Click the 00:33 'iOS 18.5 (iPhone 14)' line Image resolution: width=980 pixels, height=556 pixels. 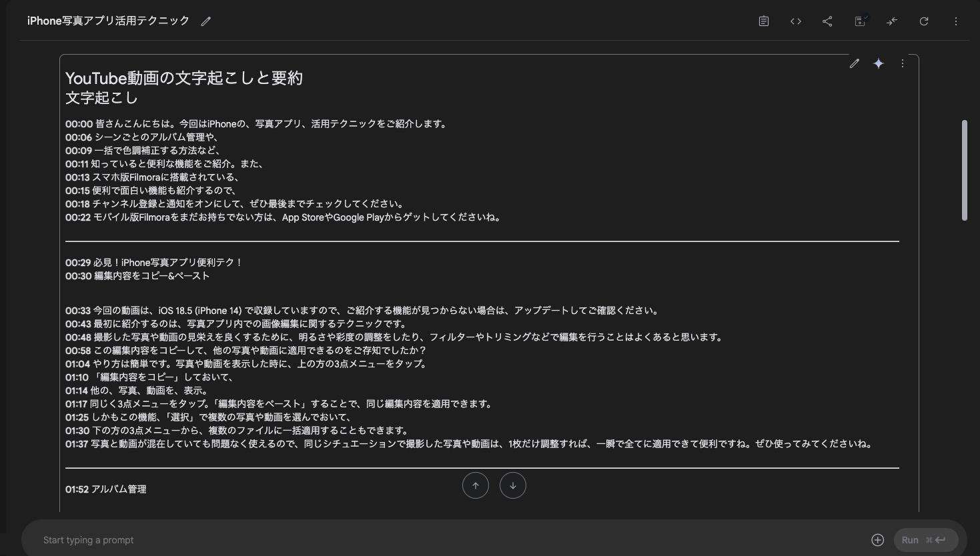(x=363, y=311)
